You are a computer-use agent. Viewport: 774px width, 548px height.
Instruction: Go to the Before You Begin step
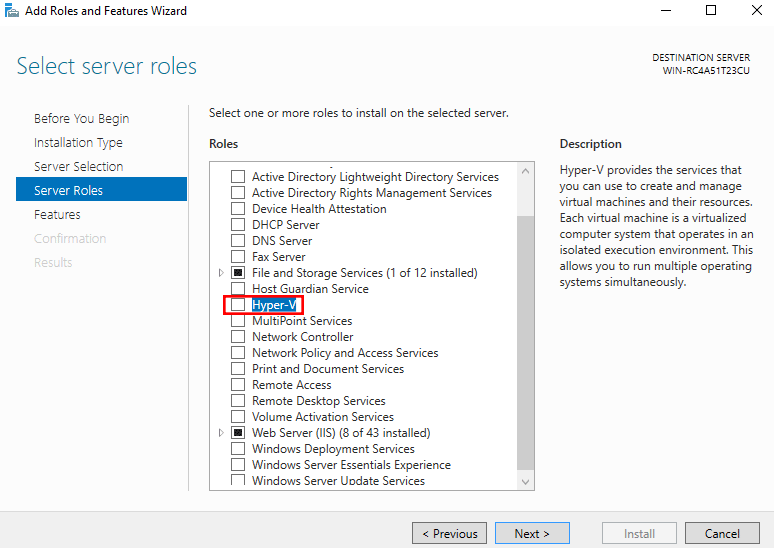(x=81, y=118)
